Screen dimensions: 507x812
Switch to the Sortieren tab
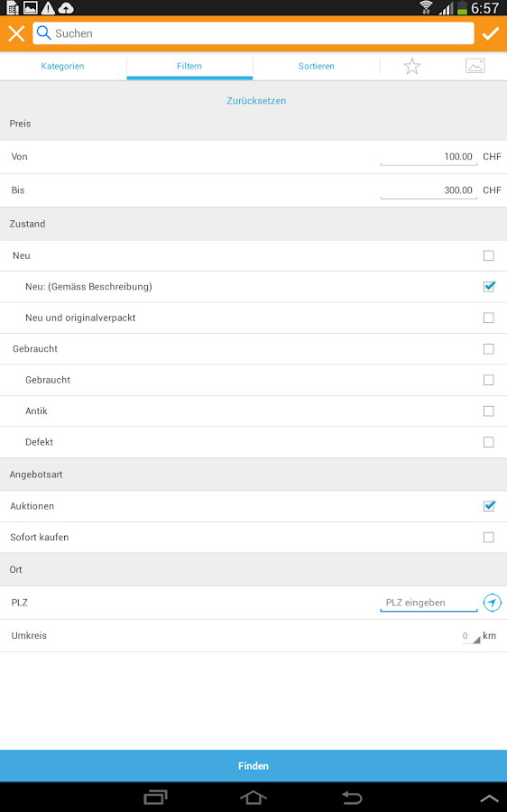tap(317, 66)
